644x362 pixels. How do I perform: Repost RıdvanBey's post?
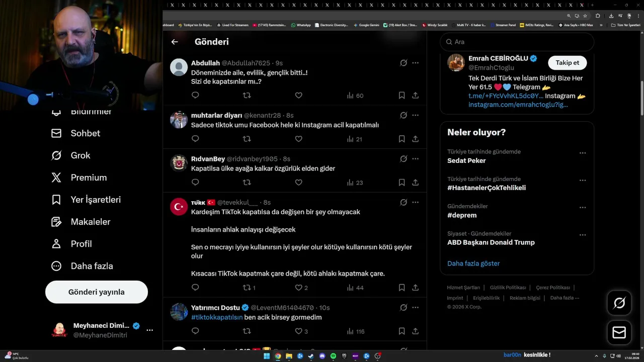pos(247,183)
